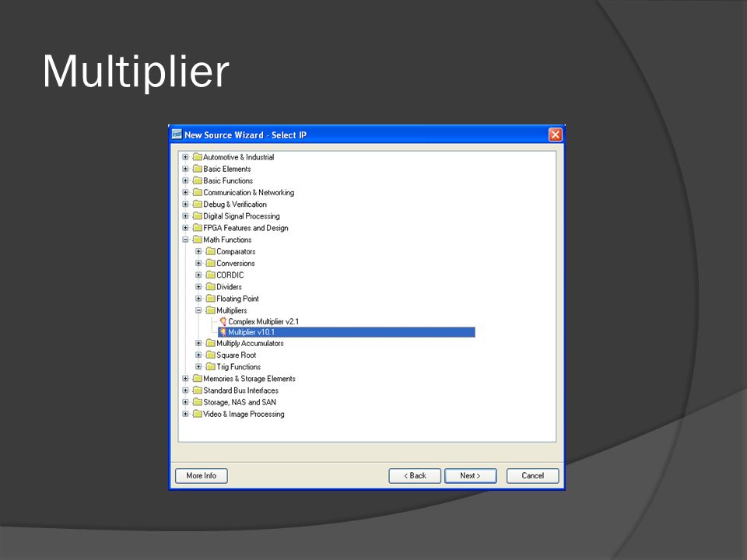
Task: Click the Multiplier v10.1 IP core icon
Action: (x=223, y=332)
